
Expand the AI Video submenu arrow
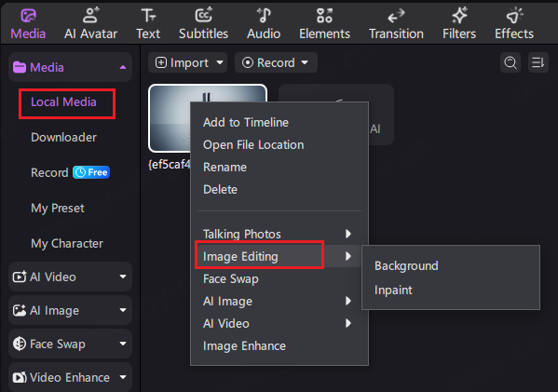(x=348, y=323)
